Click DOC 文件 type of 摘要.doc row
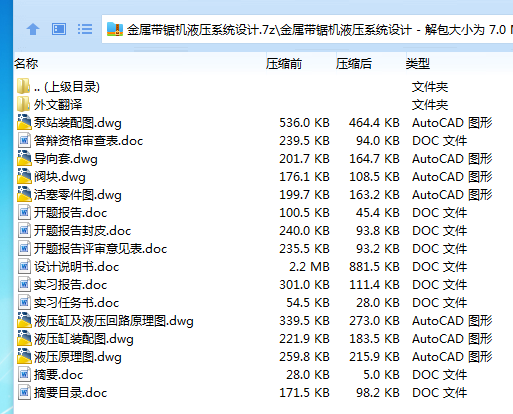This screenshot has width=513, height=414. pyautogui.click(x=440, y=375)
